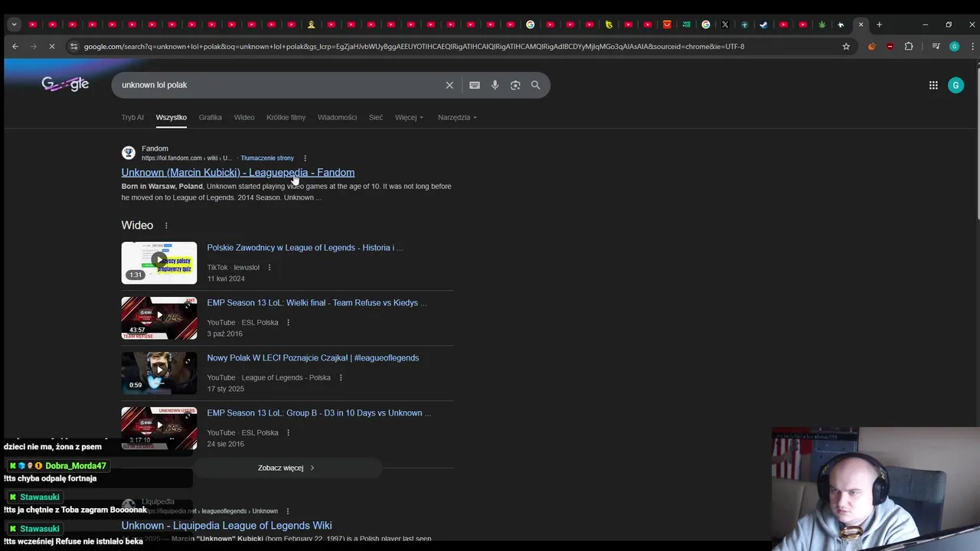Play the 43:57 ESL Polska thumbnail
The image size is (980, 551).
pyautogui.click(x=158, y=318)
